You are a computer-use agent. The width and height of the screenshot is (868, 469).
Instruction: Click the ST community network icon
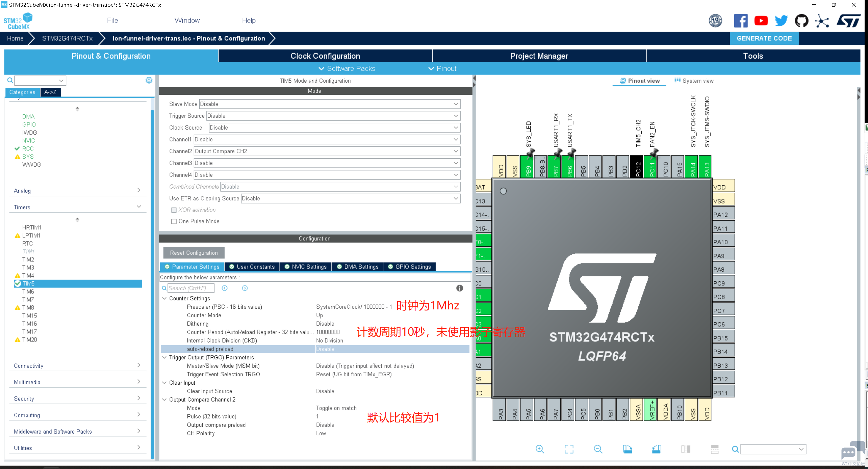[x=822, y=21]
